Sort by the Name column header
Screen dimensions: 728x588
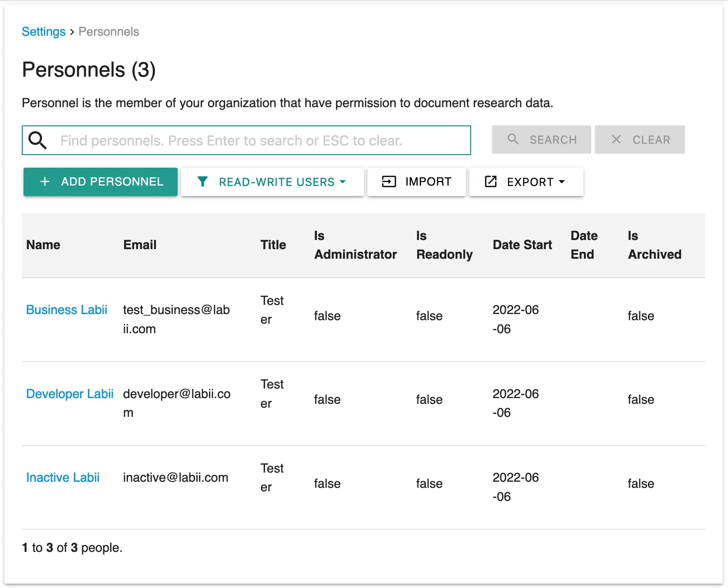[43, 245]
